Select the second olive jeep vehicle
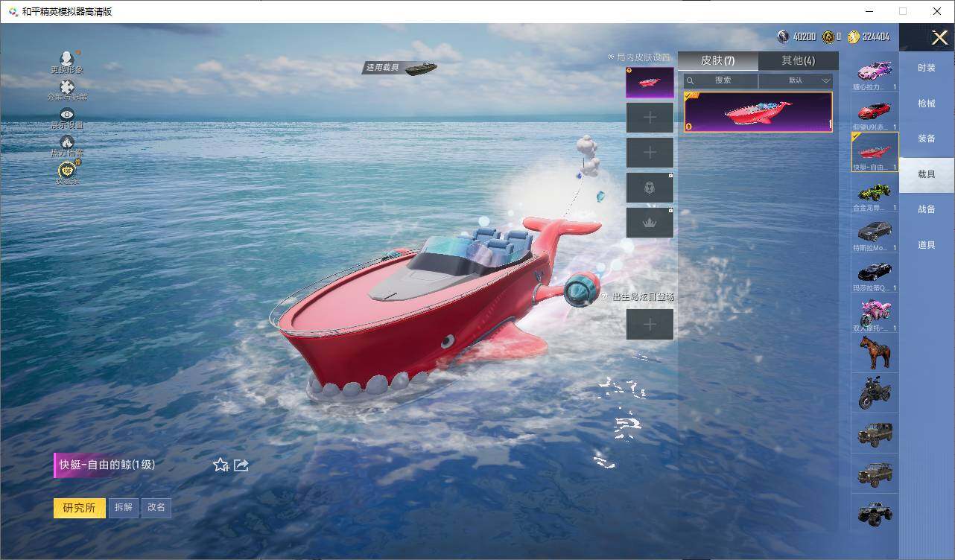This screenshot has height=560, width=955. (x=875, y=474)
